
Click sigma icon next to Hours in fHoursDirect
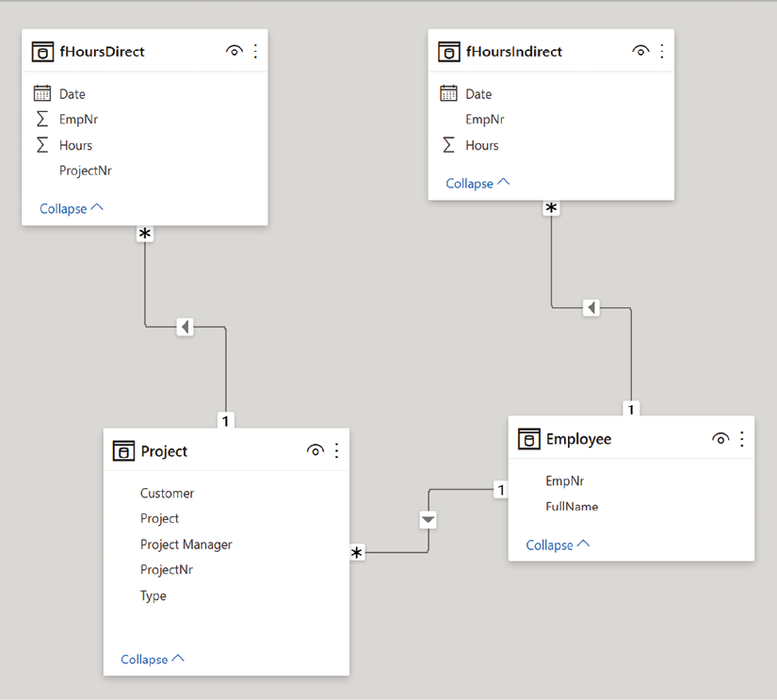tap(42, 145)
